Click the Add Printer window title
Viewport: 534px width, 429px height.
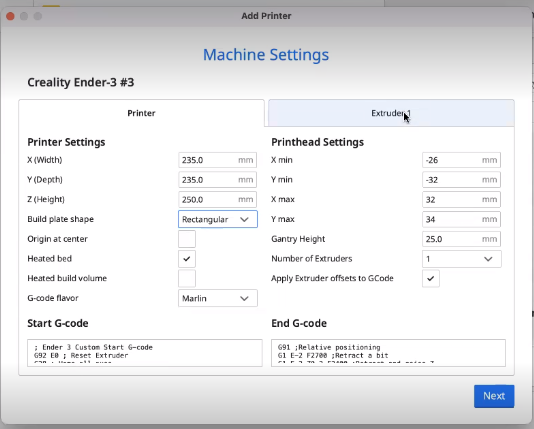point(266,16)
